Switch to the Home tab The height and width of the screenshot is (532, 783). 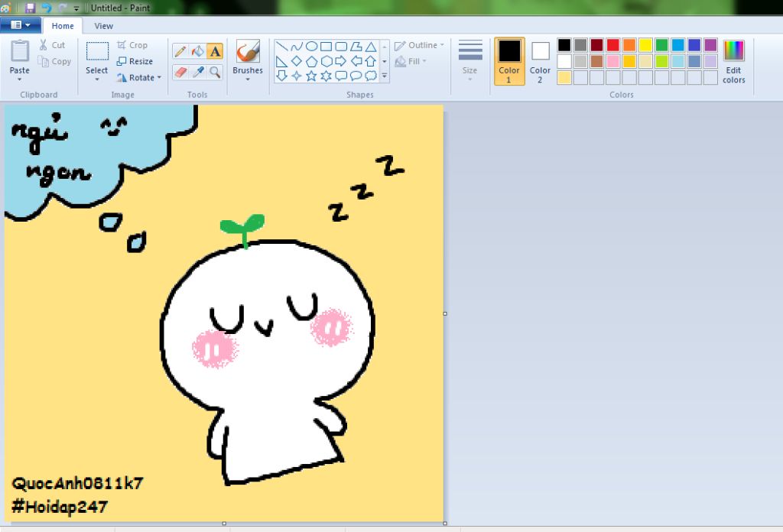(x=63, y=26)
